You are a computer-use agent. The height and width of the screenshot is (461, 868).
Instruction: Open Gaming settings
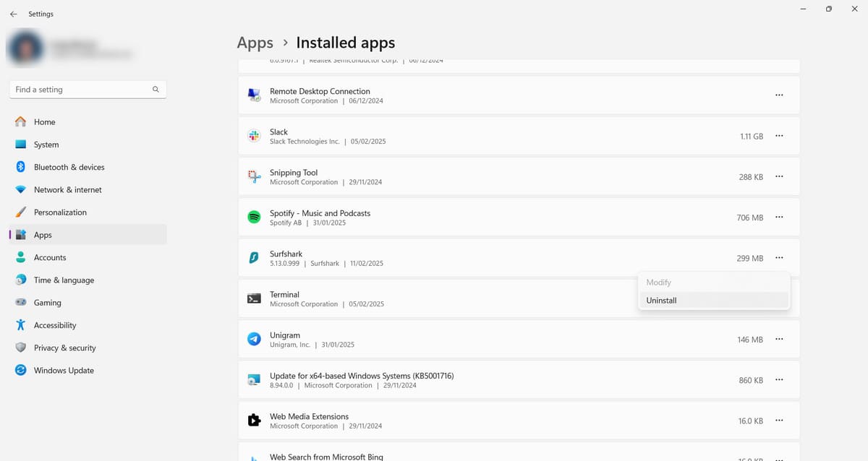click(88, 303)
